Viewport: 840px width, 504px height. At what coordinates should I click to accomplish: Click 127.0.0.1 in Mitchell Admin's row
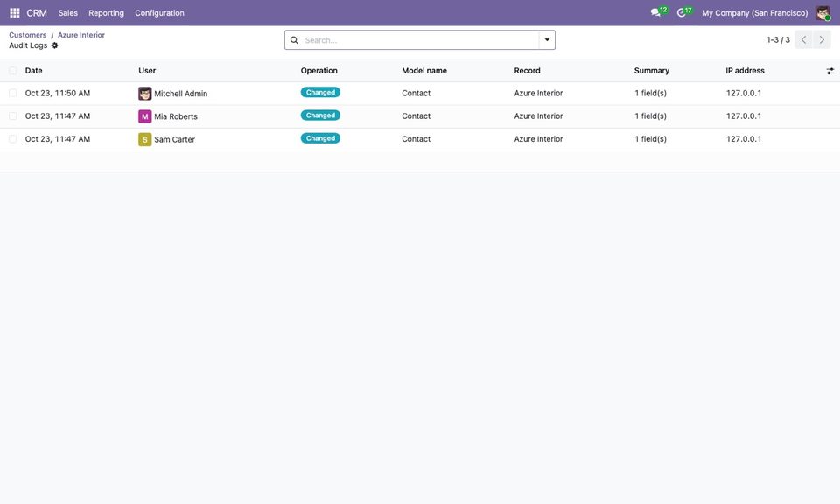pos(744,94)
